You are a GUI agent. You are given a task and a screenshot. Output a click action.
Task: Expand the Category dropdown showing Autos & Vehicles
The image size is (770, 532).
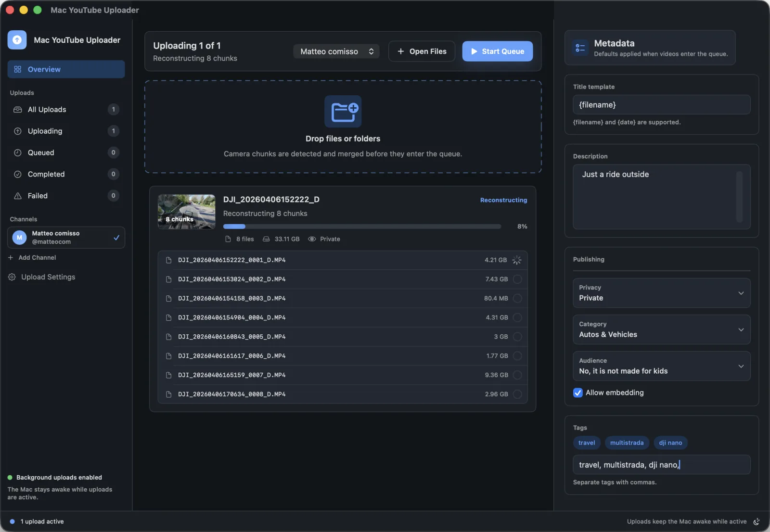(x=661, y=329)
